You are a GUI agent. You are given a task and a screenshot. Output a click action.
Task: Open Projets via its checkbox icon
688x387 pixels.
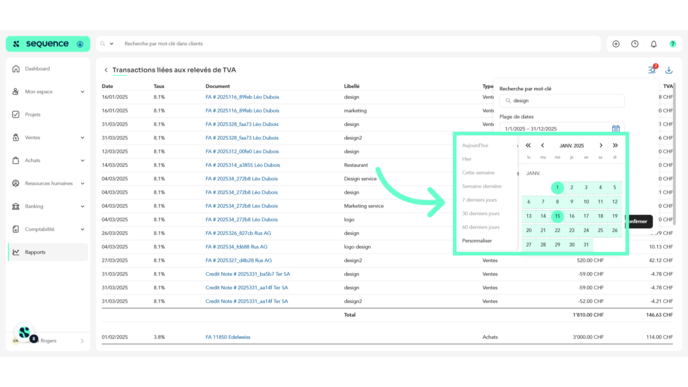tap(16, 115)
